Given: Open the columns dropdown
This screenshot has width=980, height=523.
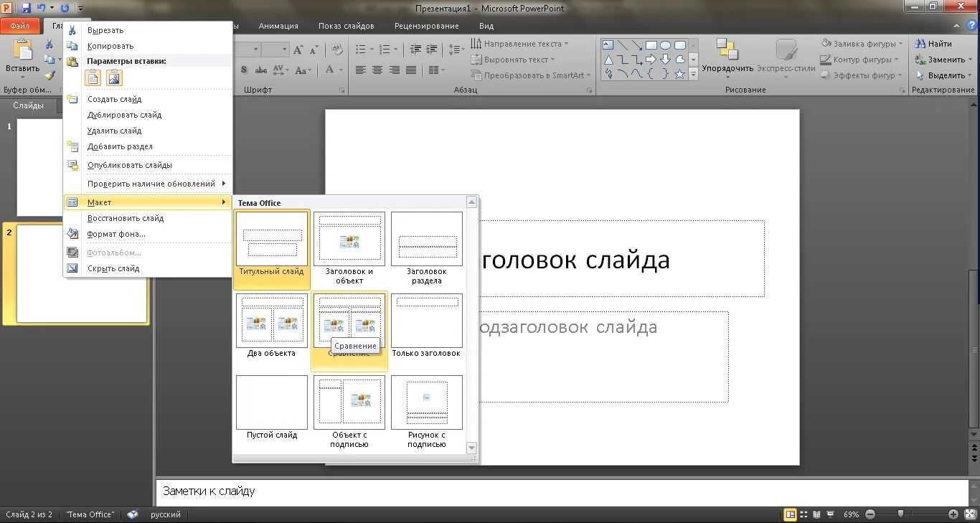Looking at the screenshot, I should click(436, 70).
